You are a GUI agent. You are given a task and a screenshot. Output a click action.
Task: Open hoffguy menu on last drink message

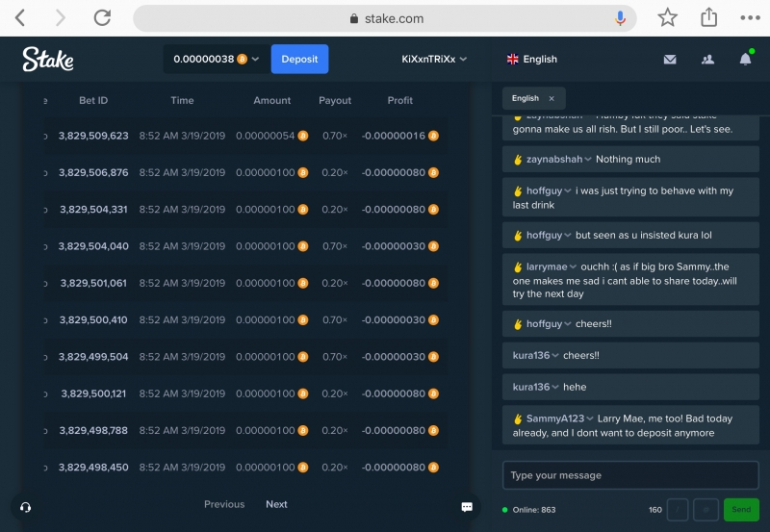[x=568, y=190]
